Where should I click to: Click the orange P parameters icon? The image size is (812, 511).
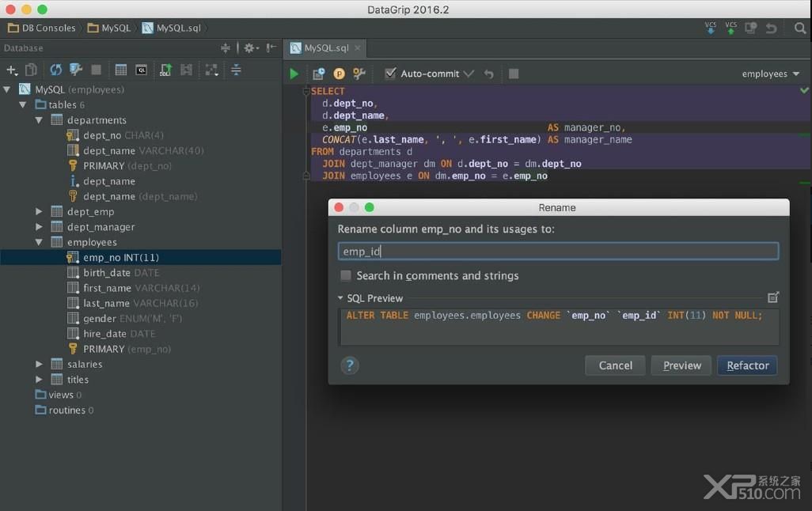(x=340, y=74)
